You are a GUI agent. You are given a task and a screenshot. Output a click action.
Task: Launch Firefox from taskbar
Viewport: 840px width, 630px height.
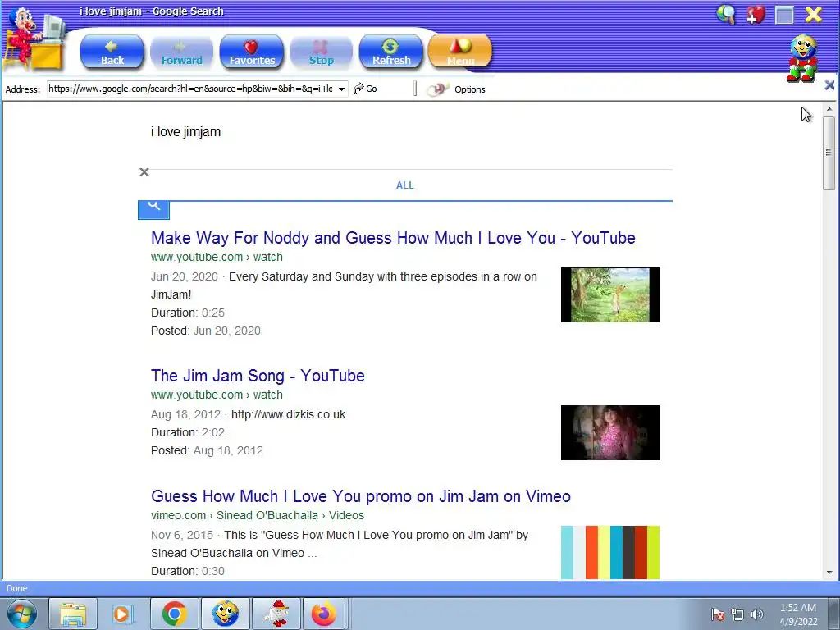(324, 614)
